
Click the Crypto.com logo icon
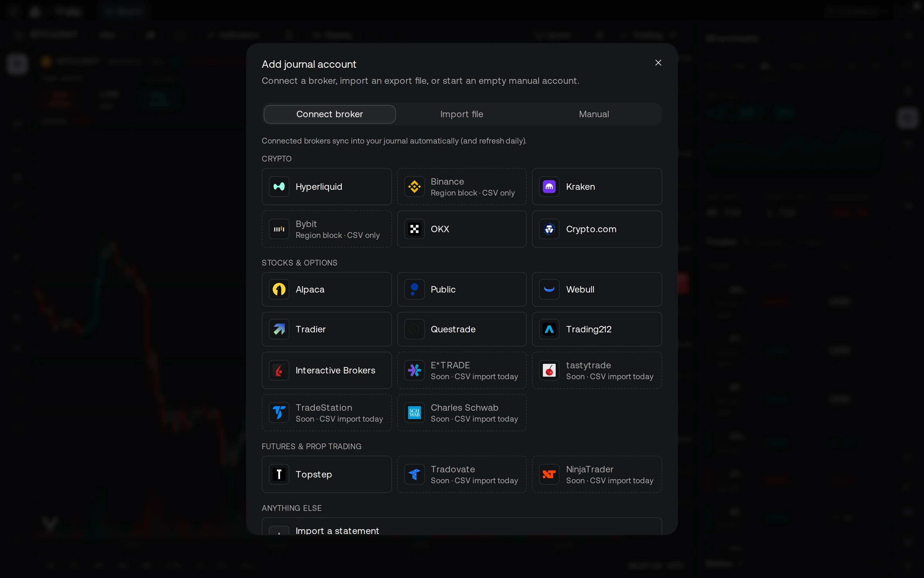click(x=549, y=229)
